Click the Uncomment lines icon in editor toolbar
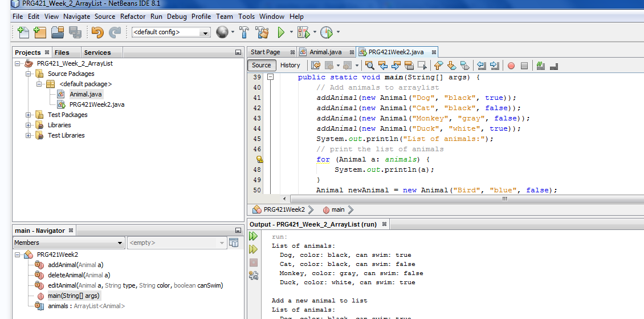The height and width of the screenshot is (319, 644). 553,66
